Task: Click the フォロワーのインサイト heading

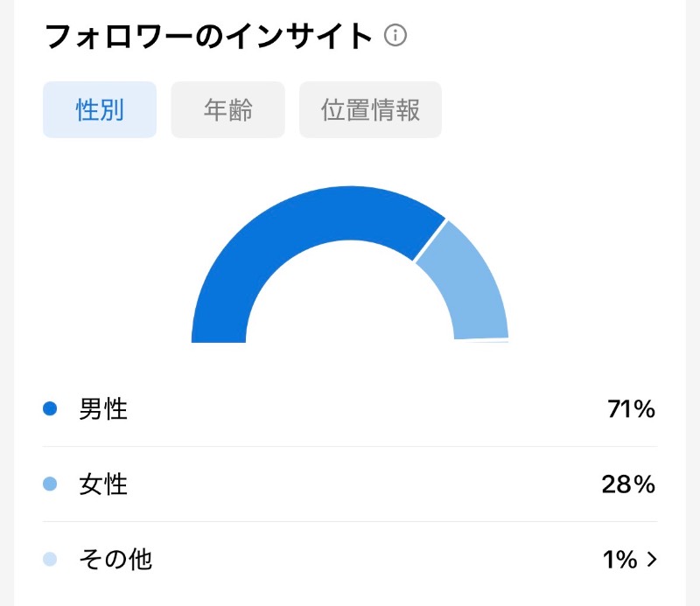Action: click(x=208, y=36)
